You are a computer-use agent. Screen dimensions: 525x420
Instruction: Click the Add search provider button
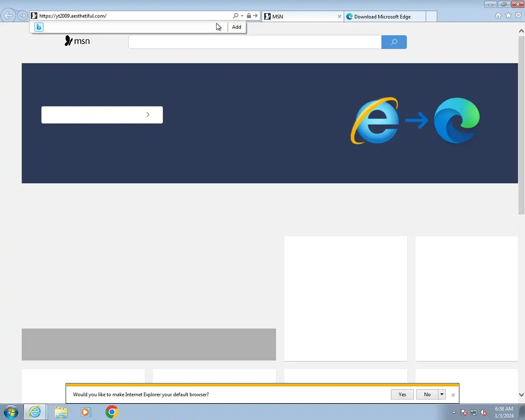pos(237,27)
